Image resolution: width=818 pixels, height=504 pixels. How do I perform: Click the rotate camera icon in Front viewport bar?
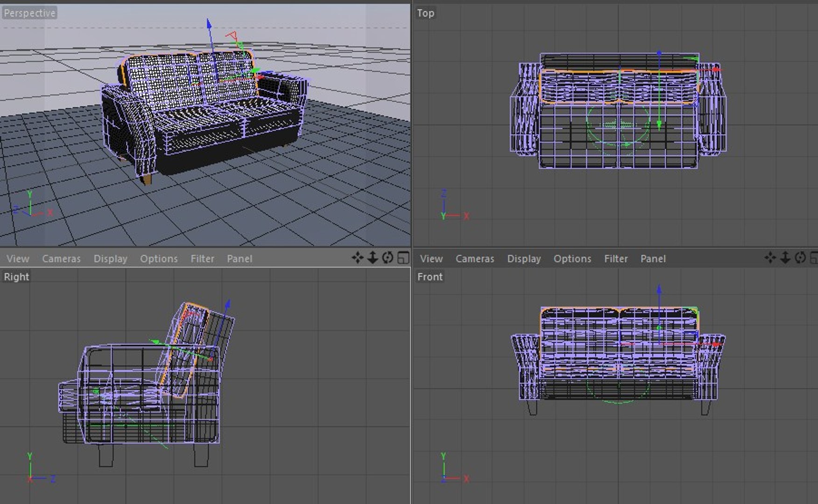point(800,258)
